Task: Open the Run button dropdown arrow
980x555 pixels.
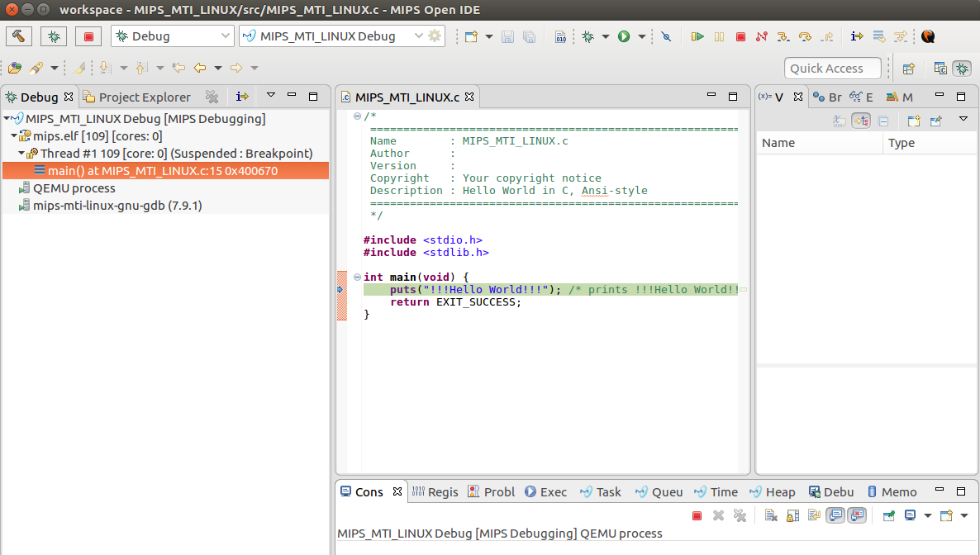Action: point(641,37)
